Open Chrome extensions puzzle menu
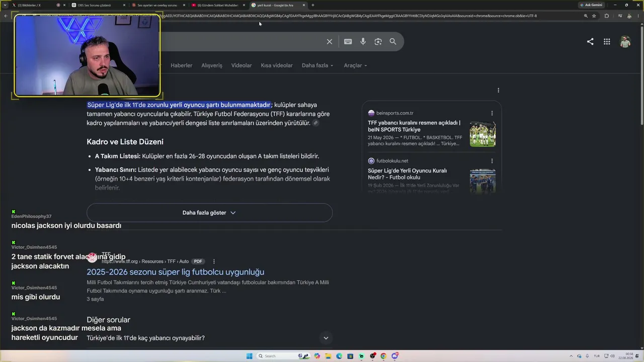Image resolution: width=644 pixels, height=362 pixels. coord(606,16)
